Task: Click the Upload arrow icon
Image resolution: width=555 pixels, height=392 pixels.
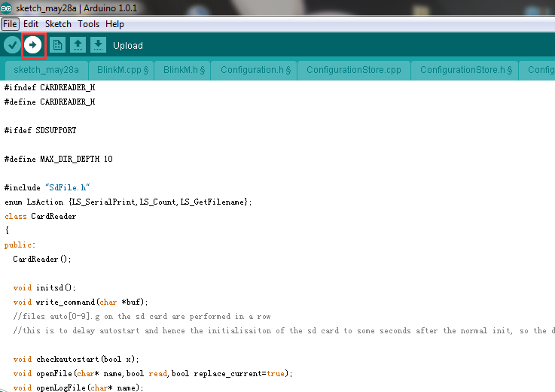Action: click(33, 45)
